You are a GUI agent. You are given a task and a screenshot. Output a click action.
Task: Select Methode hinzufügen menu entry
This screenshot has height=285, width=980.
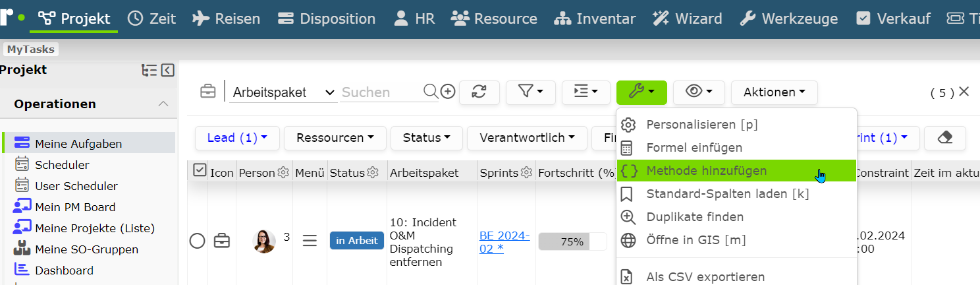tap(736, 171)
